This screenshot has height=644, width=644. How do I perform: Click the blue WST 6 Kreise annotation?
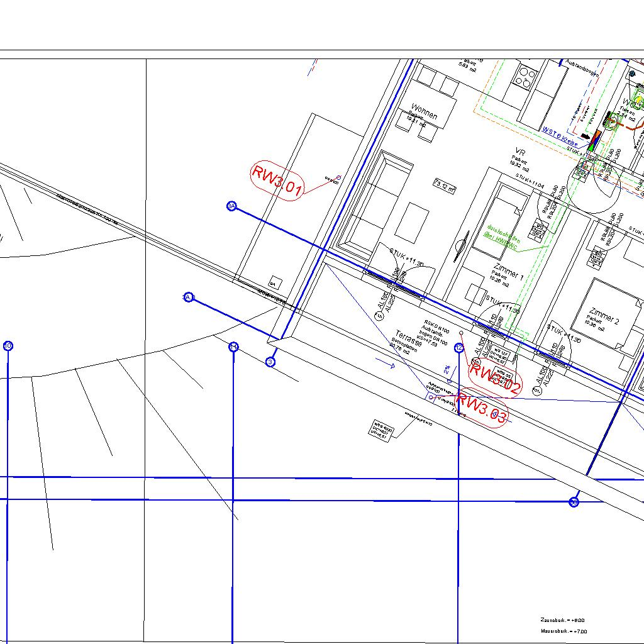coord(560,135)
